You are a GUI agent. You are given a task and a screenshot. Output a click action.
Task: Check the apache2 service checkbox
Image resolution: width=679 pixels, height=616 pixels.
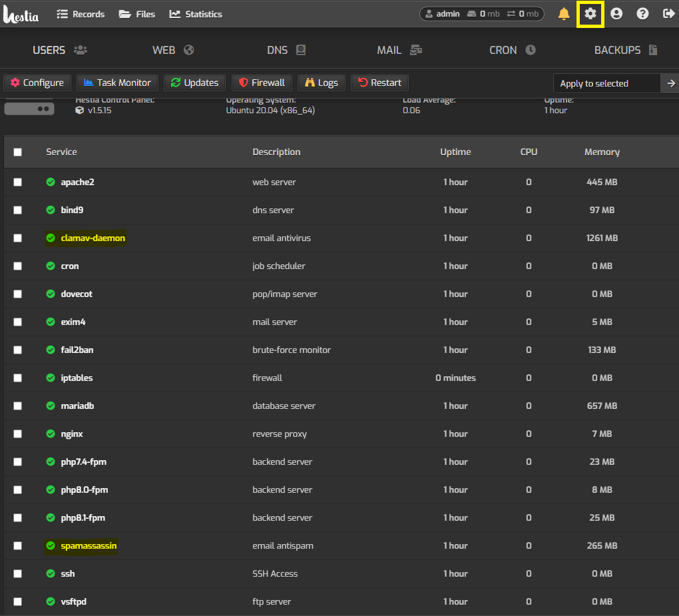[x=18, y=182]
